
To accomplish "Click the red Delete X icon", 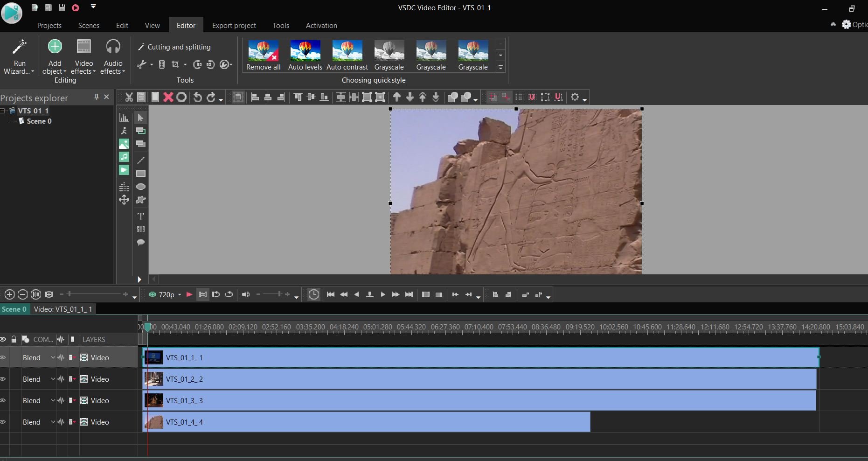I will (x=168, y=97).
